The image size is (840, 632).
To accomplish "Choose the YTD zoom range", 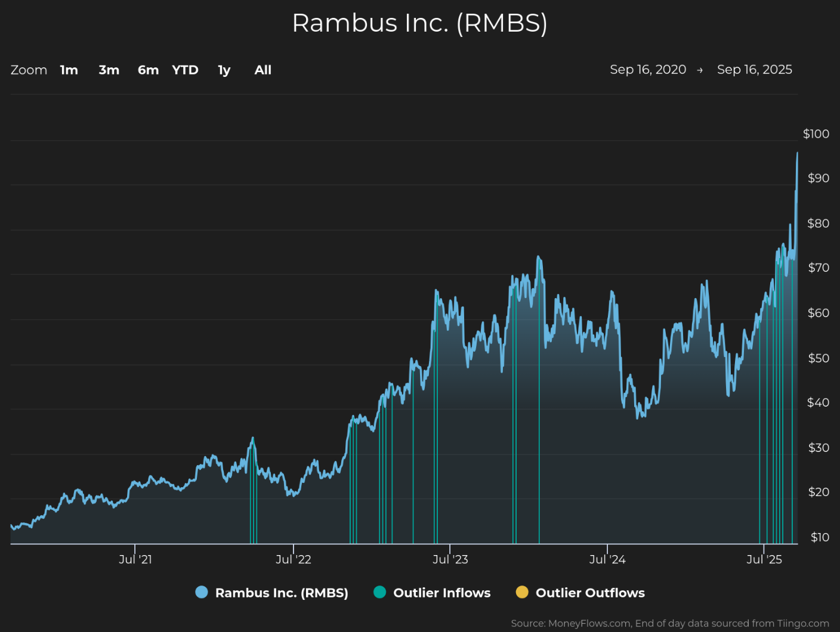I will point(185,70).
